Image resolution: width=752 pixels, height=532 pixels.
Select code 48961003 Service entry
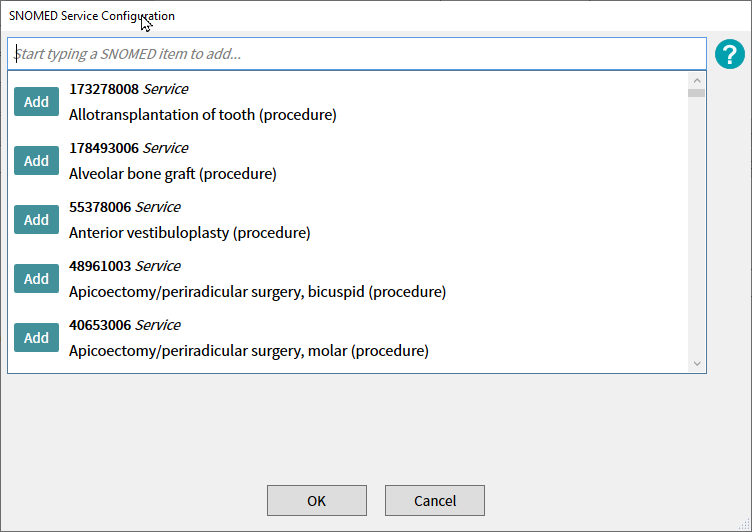click(x=125, y=266)
